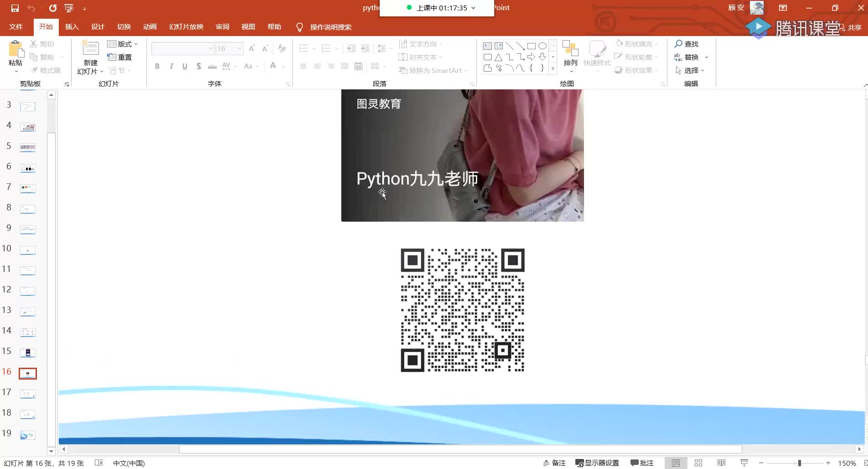Open the Shape Outline dropdown
This screenshot has width=868, height=469.
click(x=636, y=57)
